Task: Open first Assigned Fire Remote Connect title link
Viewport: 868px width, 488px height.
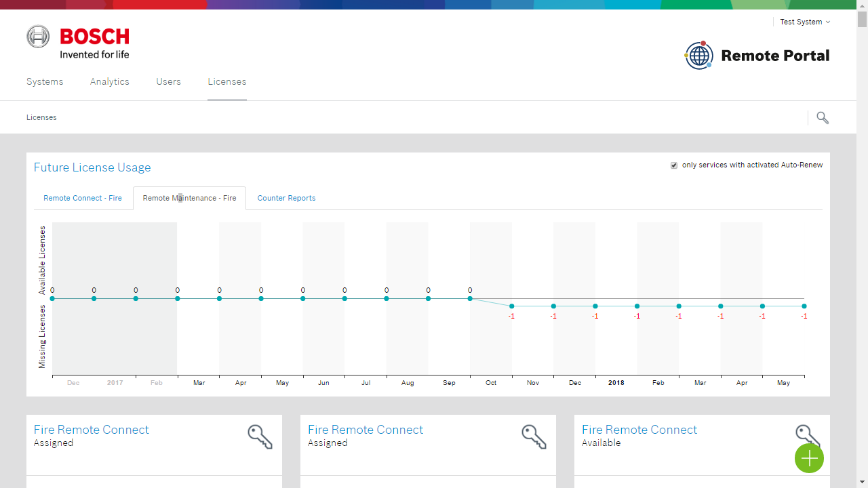Action: click(92, 430)
